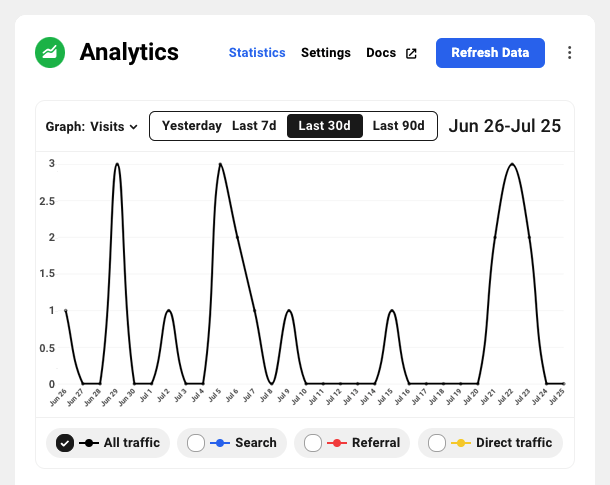
Task: Select the Last 90d time range
Action: coord(399,126)
